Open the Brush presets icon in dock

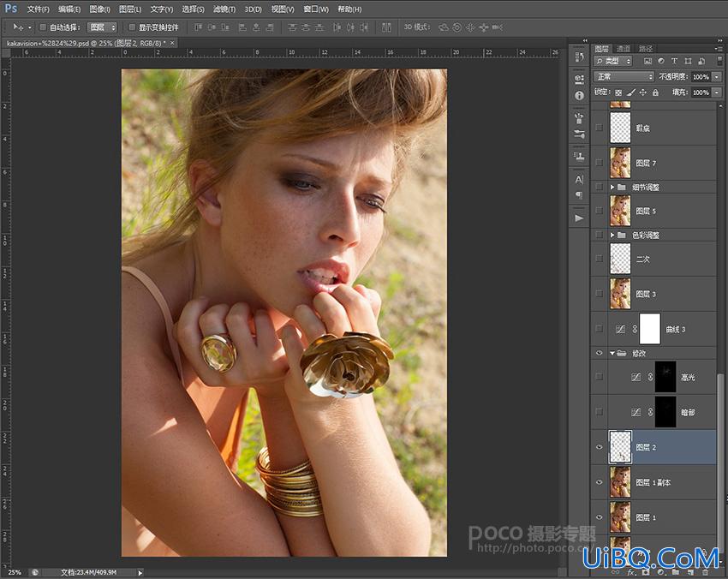[x=579, y=118]
